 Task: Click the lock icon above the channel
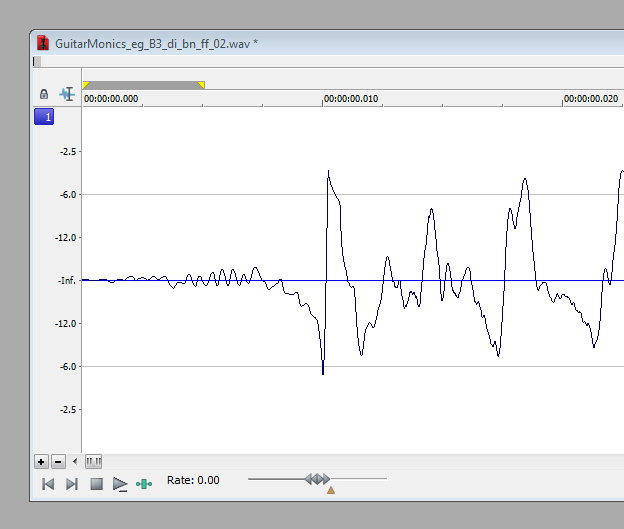pyautogui.click(x=44, y=94)
